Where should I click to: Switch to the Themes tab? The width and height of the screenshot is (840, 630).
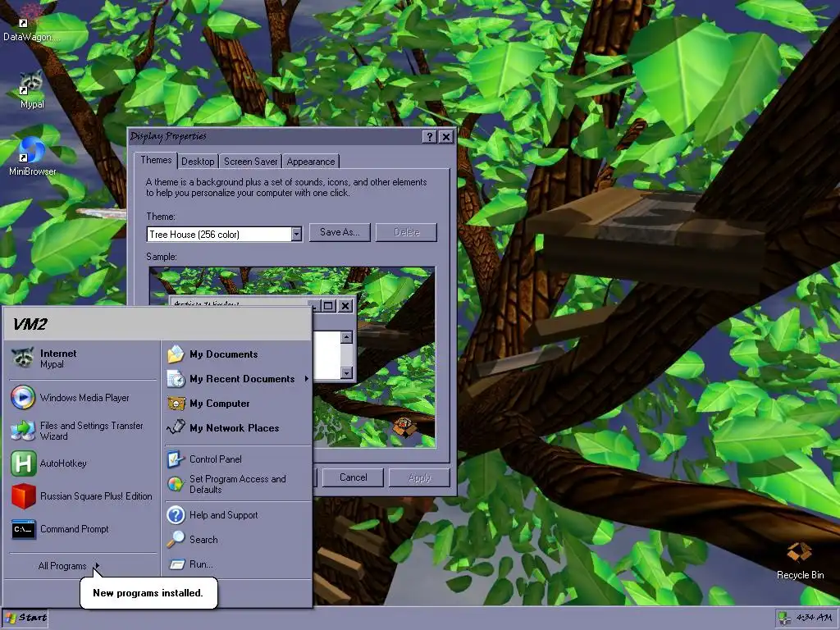coord(156,160)
